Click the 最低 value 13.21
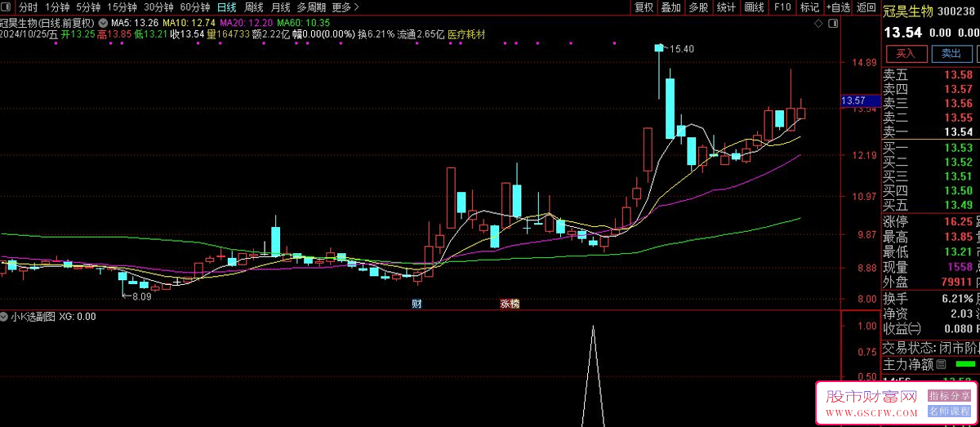This screenshot has height=427, width=980. click(958, 251)
